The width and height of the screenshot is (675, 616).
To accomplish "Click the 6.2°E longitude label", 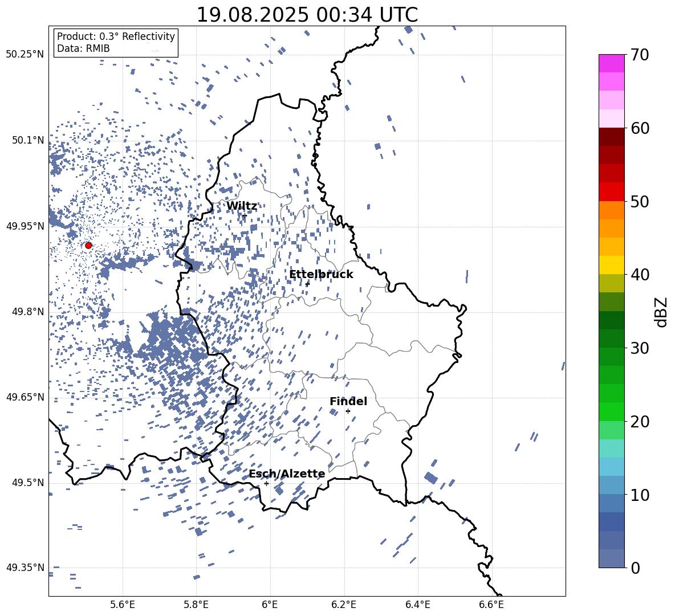I will [344, 605].
